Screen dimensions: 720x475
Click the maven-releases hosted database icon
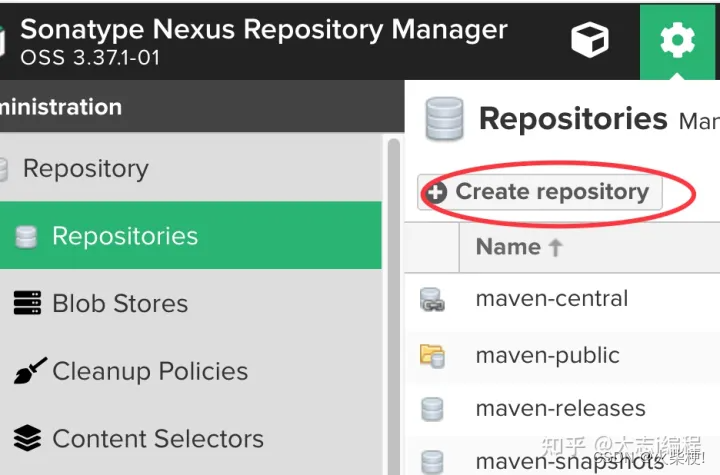click(x=432, y=409)
